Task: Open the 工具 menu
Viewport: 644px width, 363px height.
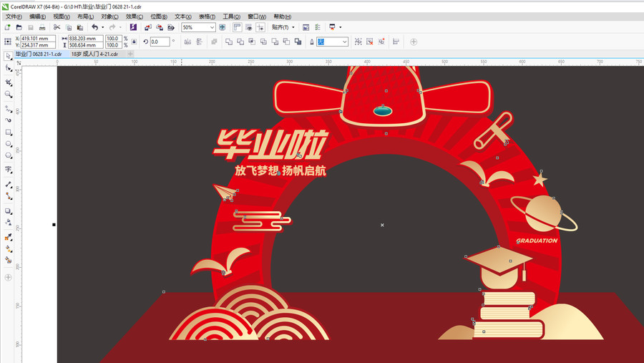Action: coord(231,16)
